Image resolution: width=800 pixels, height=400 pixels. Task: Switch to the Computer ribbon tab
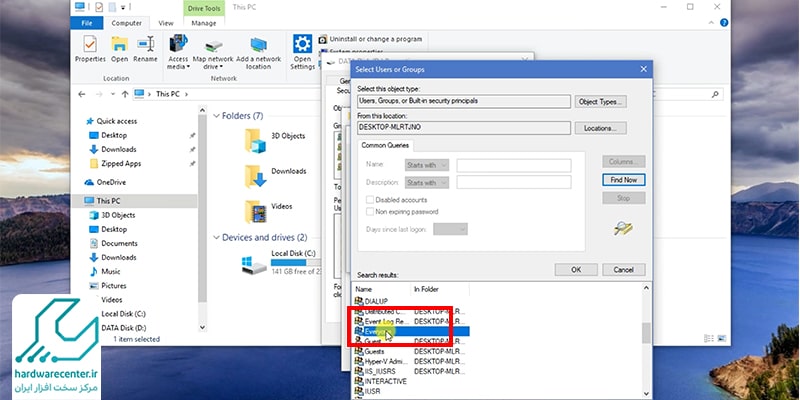pyautogui.click(x=127, y=23)
